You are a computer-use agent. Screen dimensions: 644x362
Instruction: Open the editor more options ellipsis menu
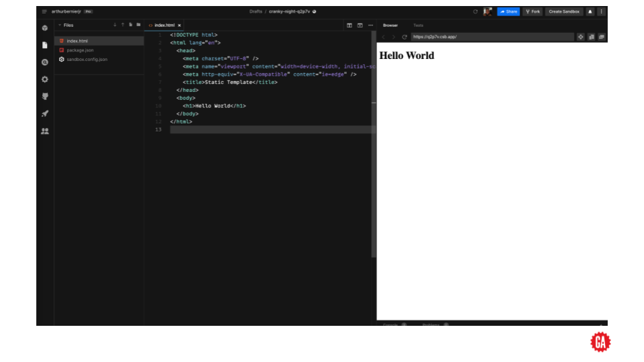coord(370,25)
